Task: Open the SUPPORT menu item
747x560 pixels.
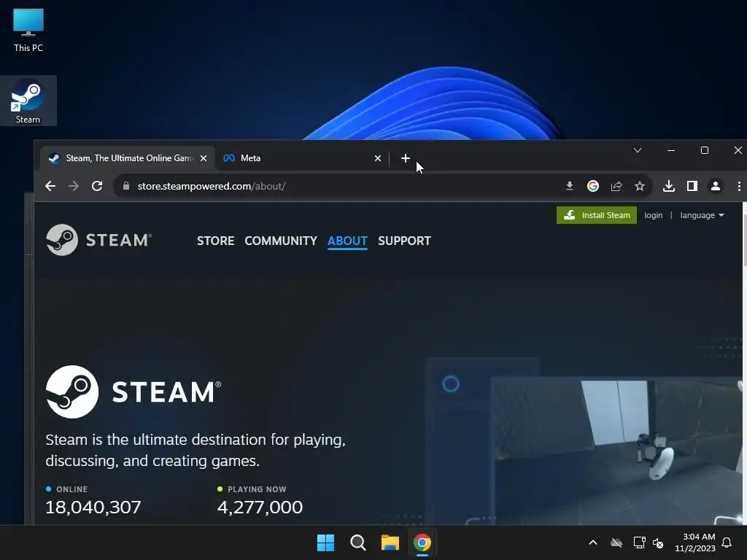Action: [x=404, y=241]
